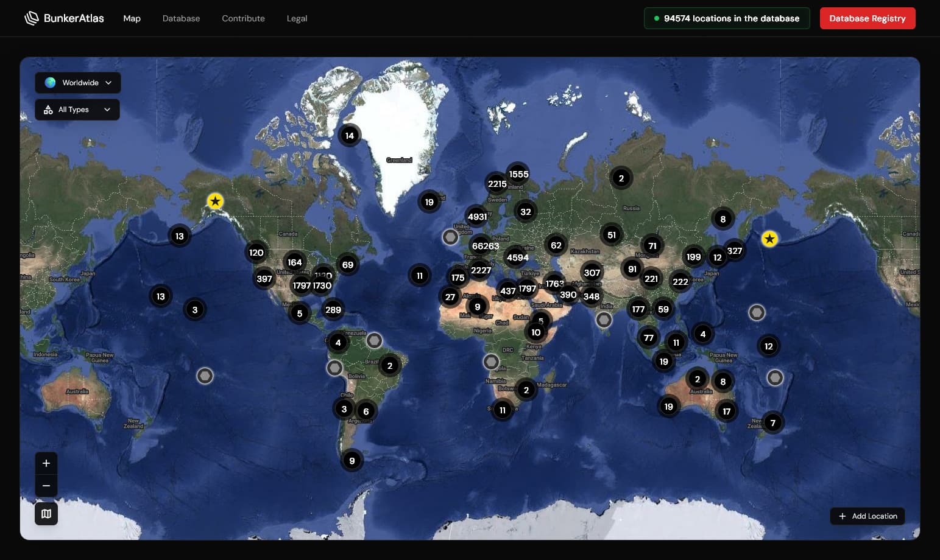This screenshot has height=560, width=940.
Task: Select the yellow star marker near the Bering Strait
Action: coord(769,239)
